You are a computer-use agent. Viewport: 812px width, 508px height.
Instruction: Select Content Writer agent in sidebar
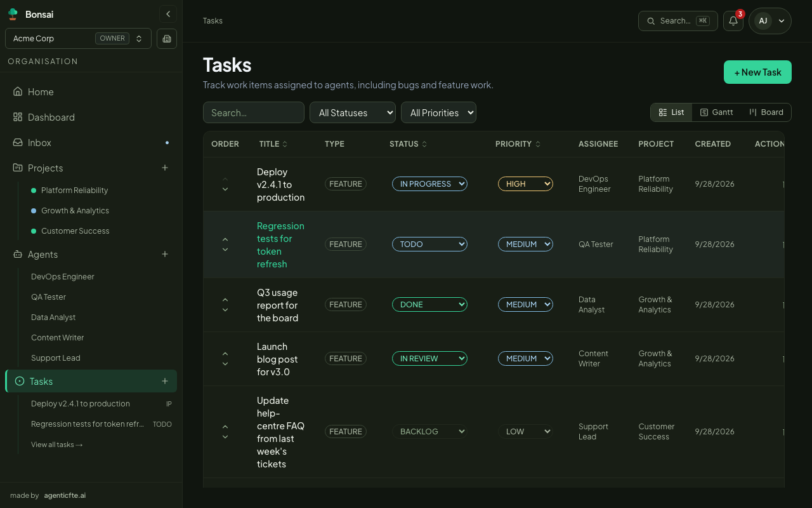click(x=57, y=338)
